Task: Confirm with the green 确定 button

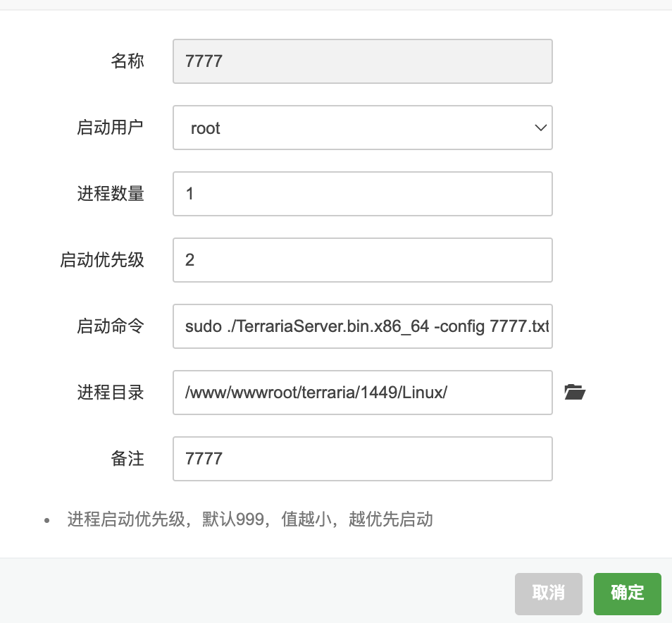Action: (x=627, y=593)
